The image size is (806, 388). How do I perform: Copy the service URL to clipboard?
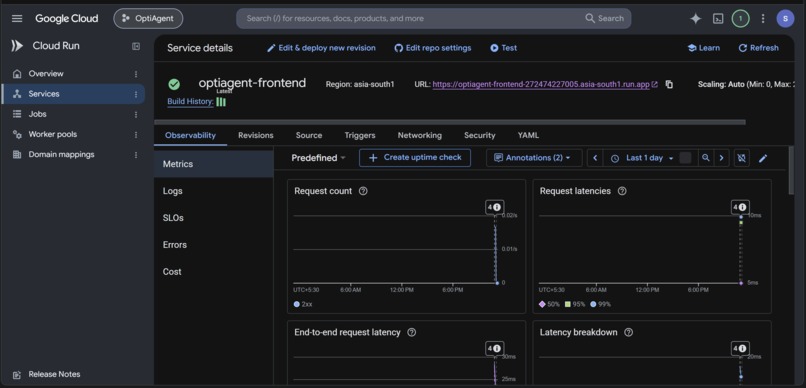669,84
